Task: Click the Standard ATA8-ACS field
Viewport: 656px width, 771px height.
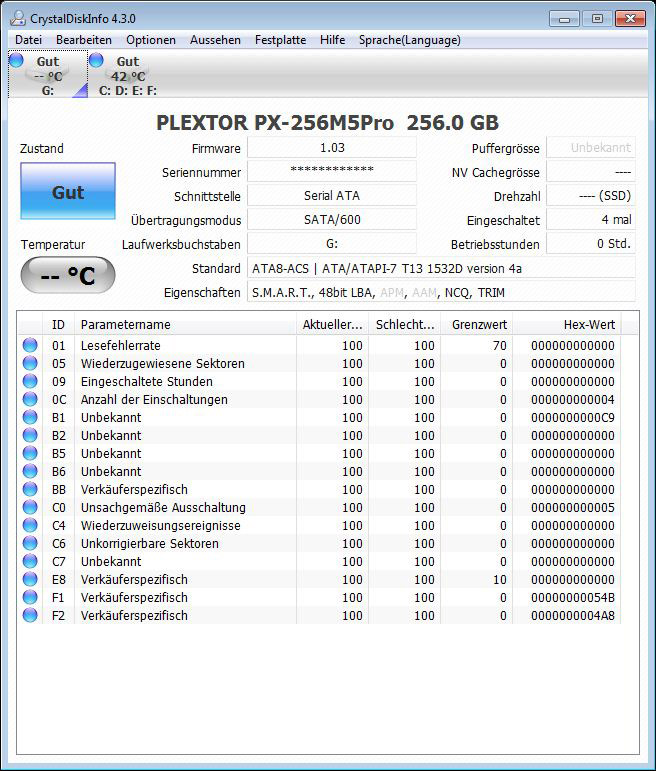Action: pyautogui.click(x=441, y=268)
